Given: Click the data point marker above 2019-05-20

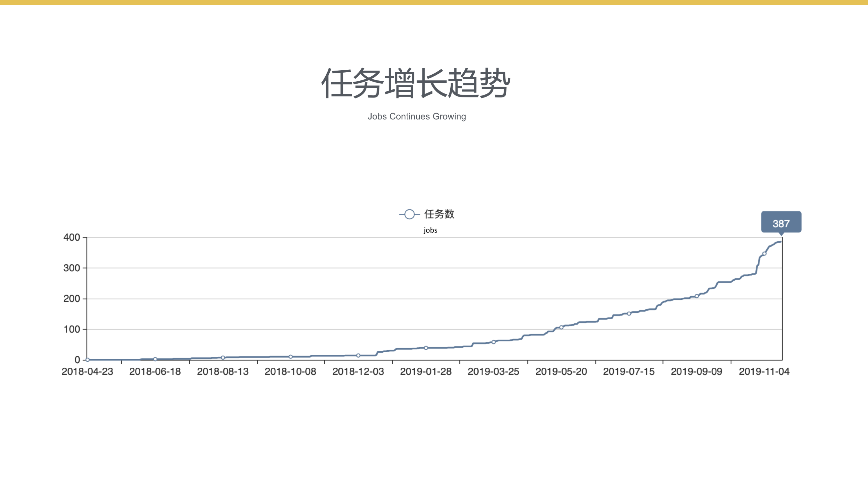Looking at the screenshot, I should [x=561, y=327].
